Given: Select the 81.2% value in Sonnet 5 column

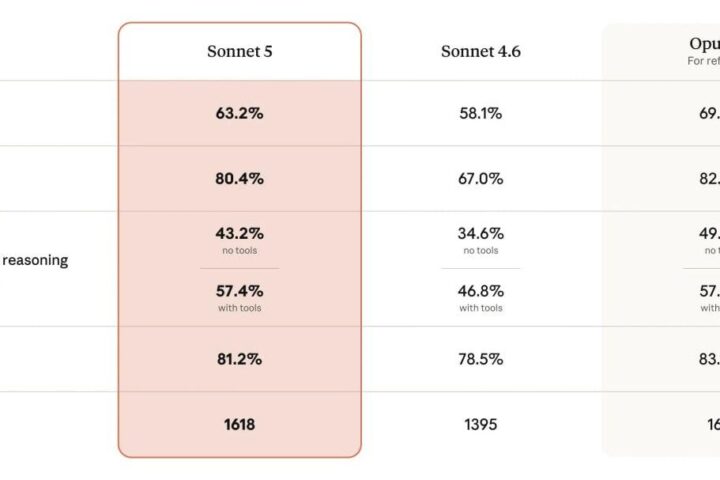Looking at the screenshot, I should click(x=240, y=359).
